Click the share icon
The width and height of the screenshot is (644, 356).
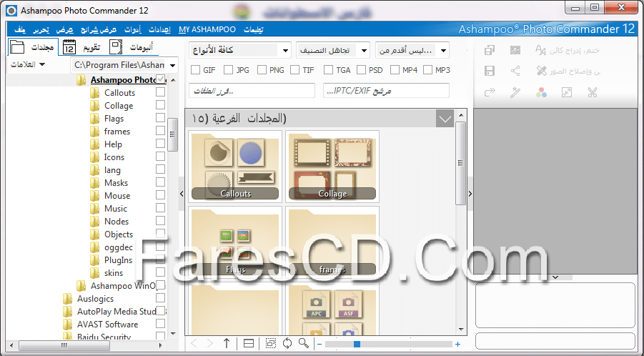tap(515, 71)
